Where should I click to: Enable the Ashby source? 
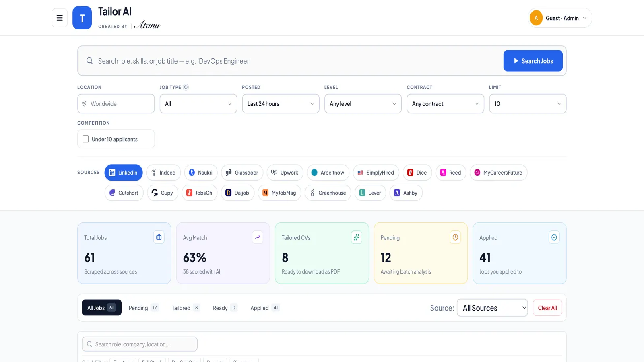[406, 193]
